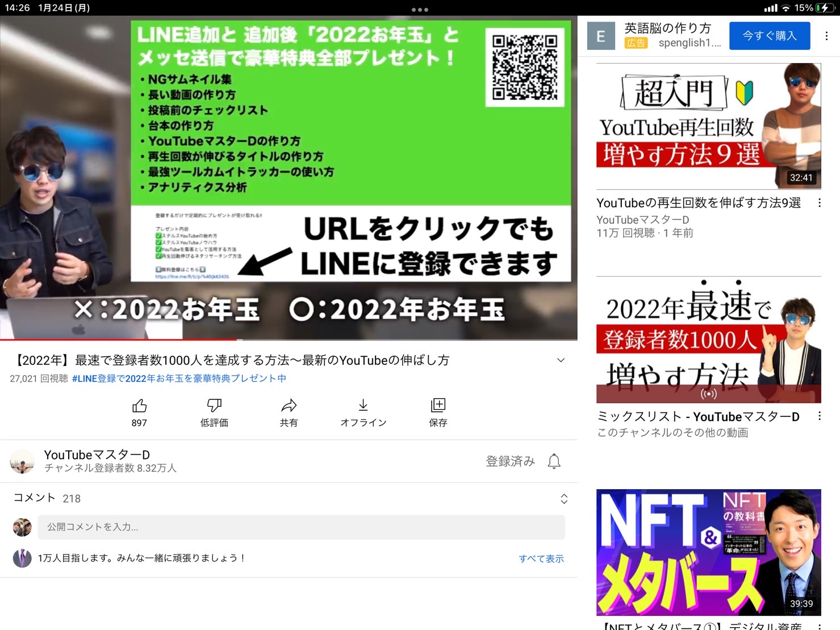Click the 登録済み subscribed button
This screenshot has height=630, width=840.
point(511,461)
